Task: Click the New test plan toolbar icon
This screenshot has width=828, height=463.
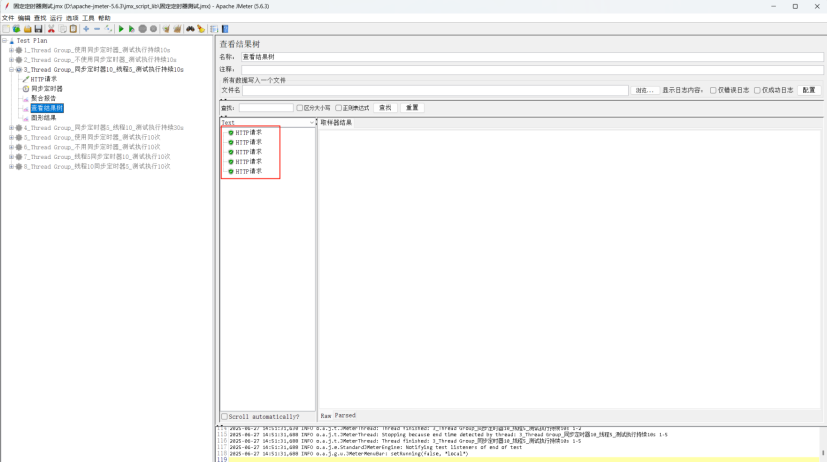Action: point(5,29)
